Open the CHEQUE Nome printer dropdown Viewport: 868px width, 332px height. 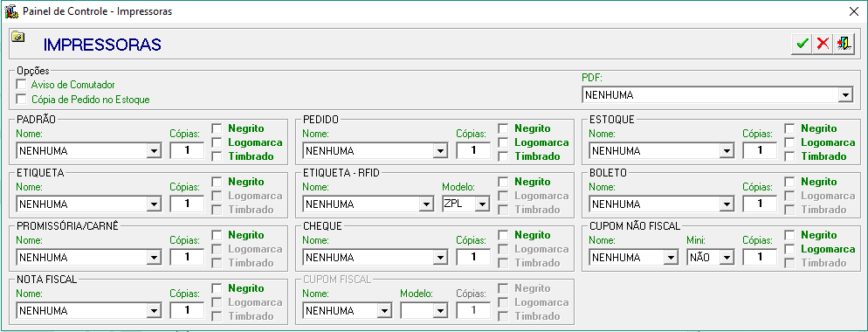(441, 258)
